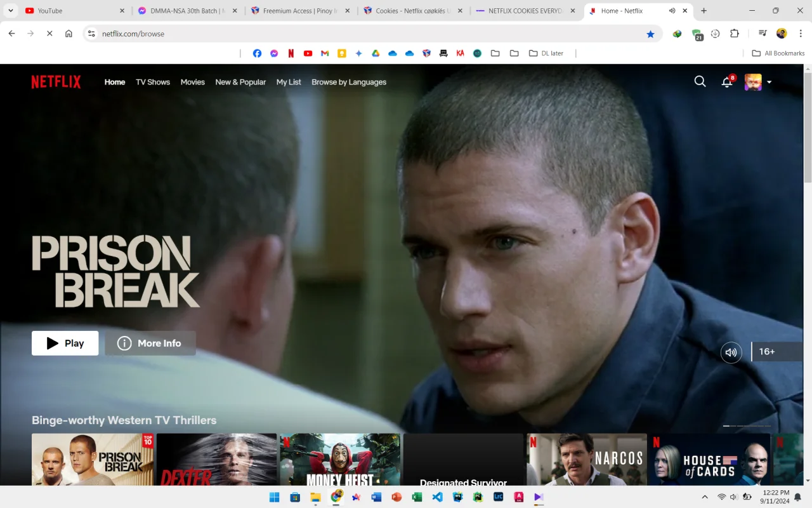This screenshot has height=508, width=812.
Task: Open Google Keep bookmark
Action: [x=342, y=53]
